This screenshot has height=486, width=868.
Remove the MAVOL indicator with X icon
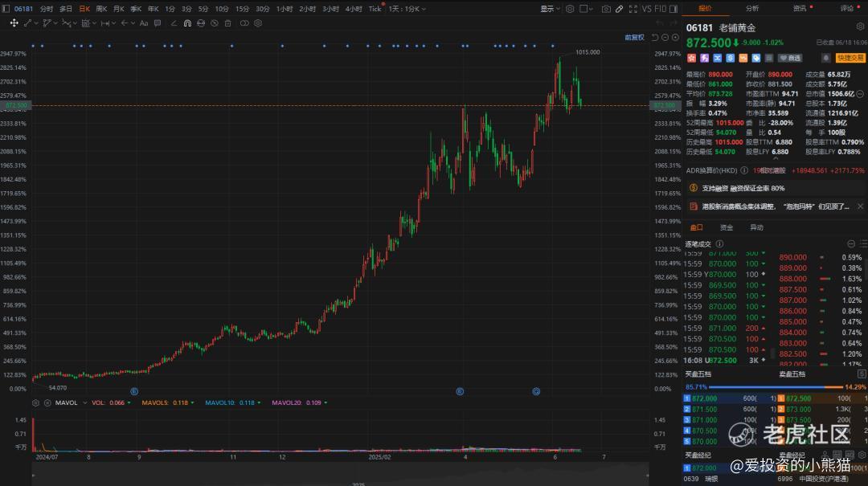point(47,403)
